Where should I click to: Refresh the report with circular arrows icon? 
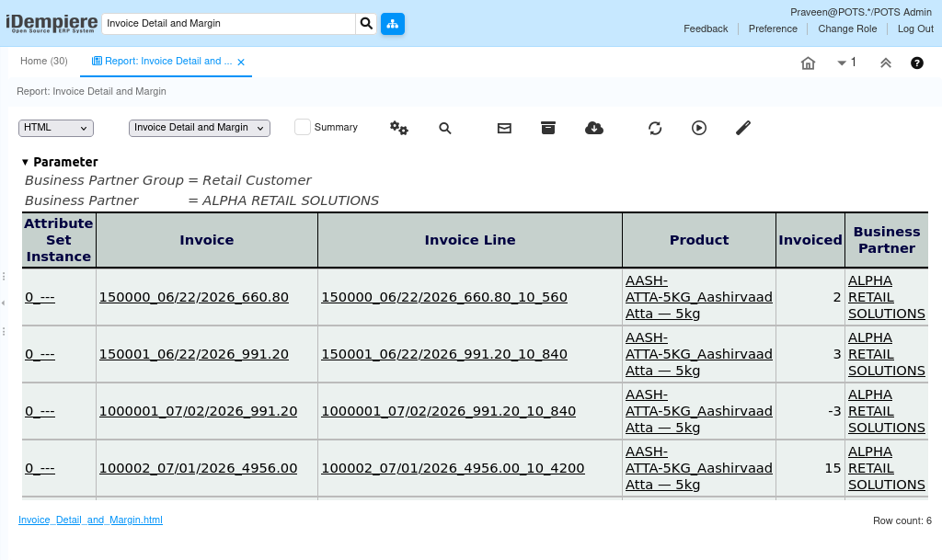click(655, 128)
